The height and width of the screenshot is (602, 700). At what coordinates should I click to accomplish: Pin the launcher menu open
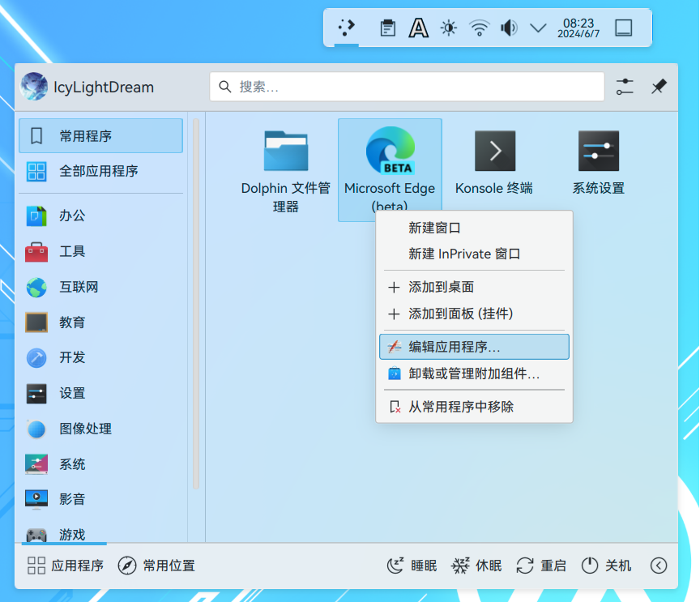click(659, 87)
